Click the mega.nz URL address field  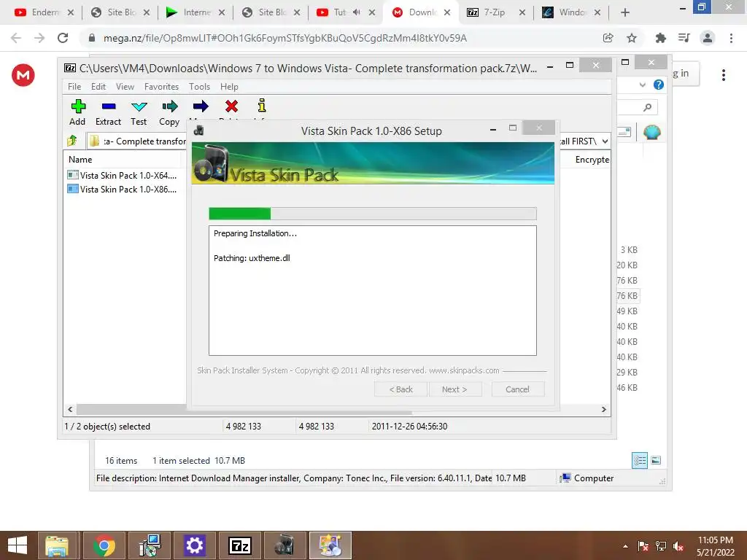(x=285, y=38)
